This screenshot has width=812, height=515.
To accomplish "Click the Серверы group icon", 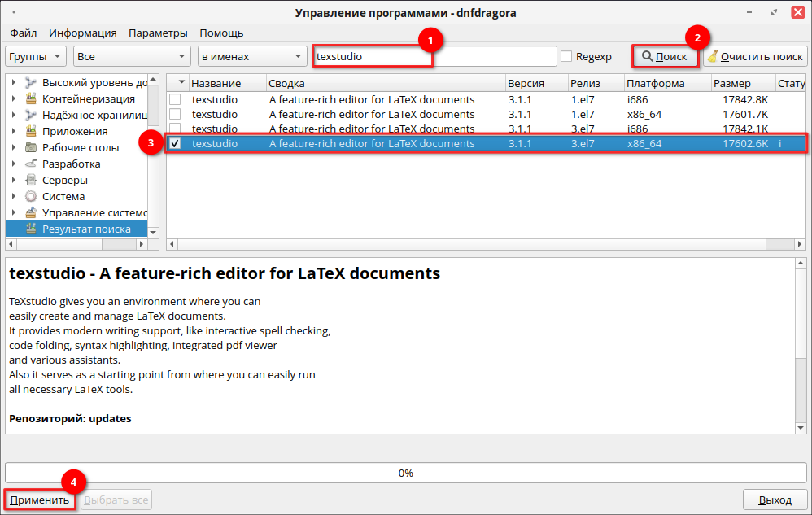I will [31, 180].
